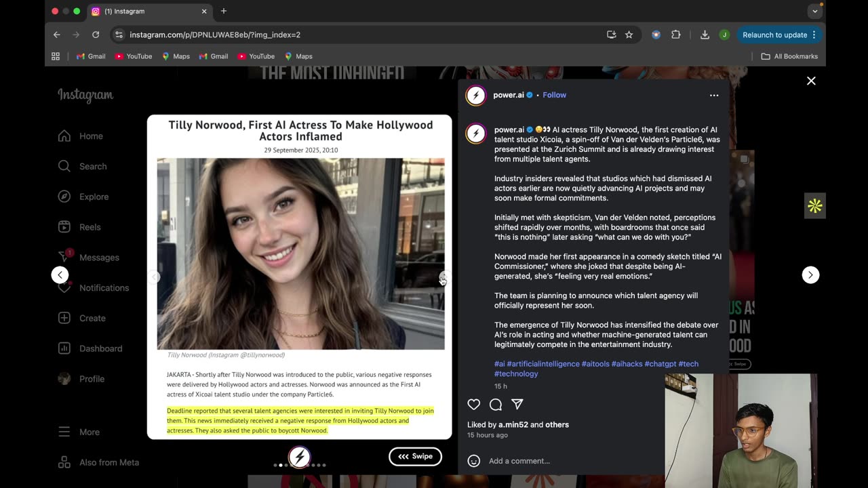Open new browser tab
Image resolution: width=868 pixels, height=488 pixels.
tap(224, 11)
